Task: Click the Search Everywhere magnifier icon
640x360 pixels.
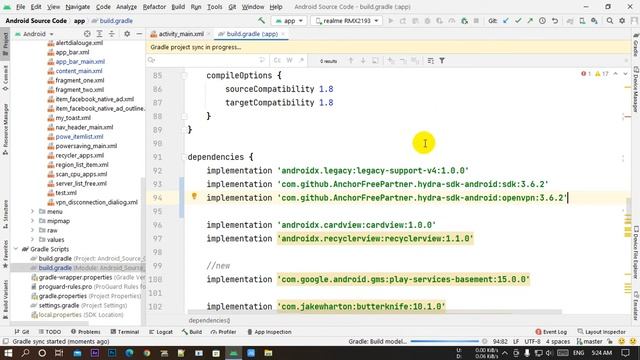Action: click(609, 20)
